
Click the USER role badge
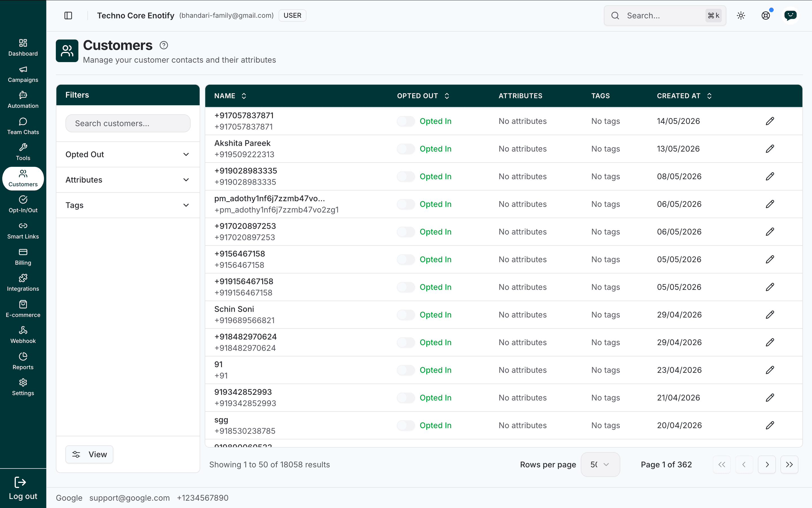tap(292, 16)
